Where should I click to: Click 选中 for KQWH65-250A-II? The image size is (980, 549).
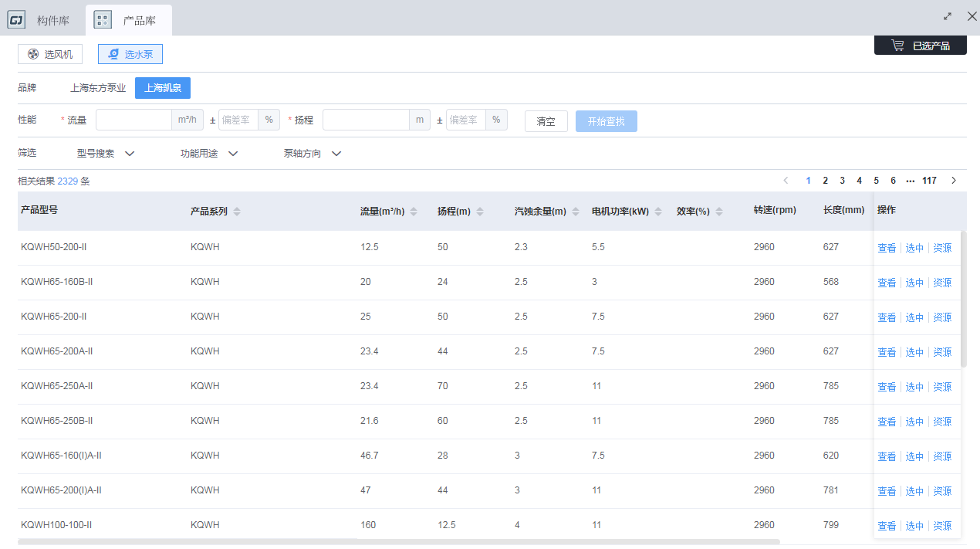[914, 387]
